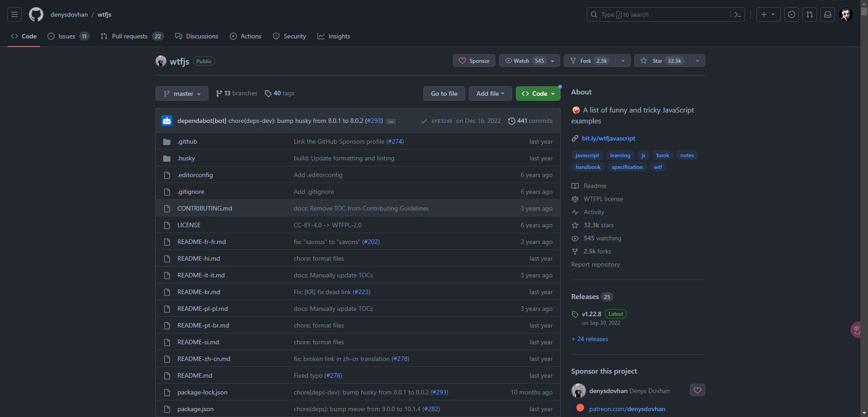Screen dimensions: 868x417
Task: Open the hamburger navigation menu
Action: point(14,14)
